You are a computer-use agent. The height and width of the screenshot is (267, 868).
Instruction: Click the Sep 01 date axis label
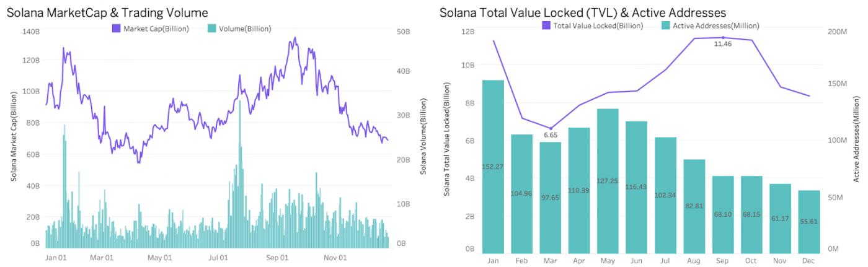tap(277, 258)
